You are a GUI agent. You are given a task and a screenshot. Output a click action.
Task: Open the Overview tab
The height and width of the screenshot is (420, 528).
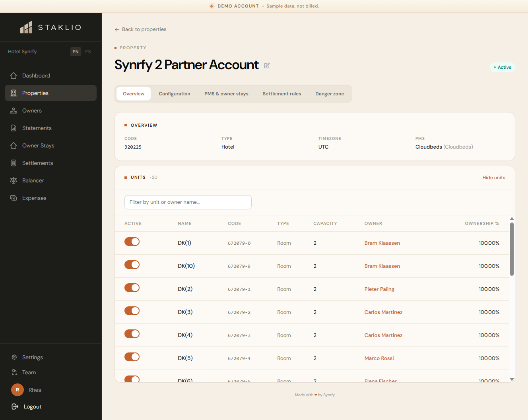tap(134, 94)
